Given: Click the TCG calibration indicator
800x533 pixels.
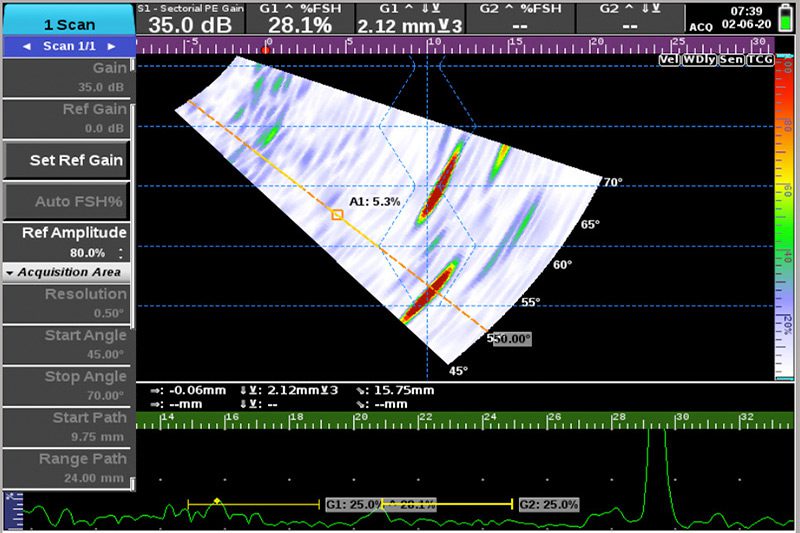Looking at the screenshot, I should point(760,60).
